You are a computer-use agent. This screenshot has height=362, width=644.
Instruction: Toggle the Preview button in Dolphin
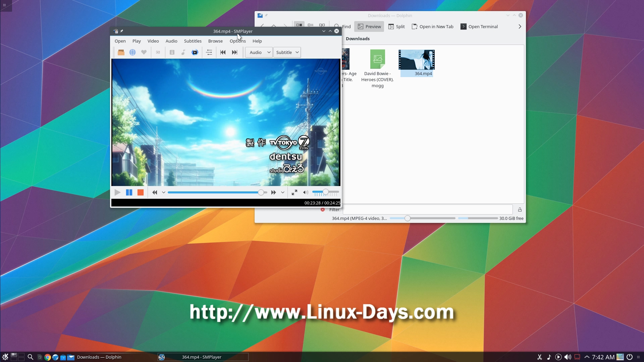tap(369, 26)
